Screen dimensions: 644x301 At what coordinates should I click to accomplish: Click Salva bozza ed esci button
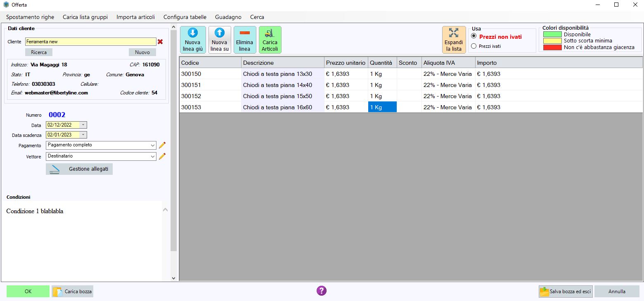coord(566,292)
